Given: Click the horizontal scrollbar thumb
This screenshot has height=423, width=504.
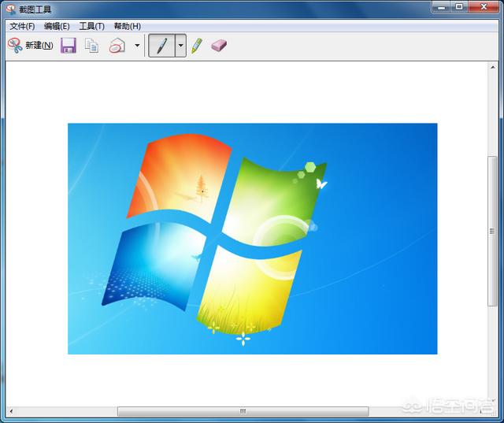Looking at the screenshot, I should click(243, 411).
